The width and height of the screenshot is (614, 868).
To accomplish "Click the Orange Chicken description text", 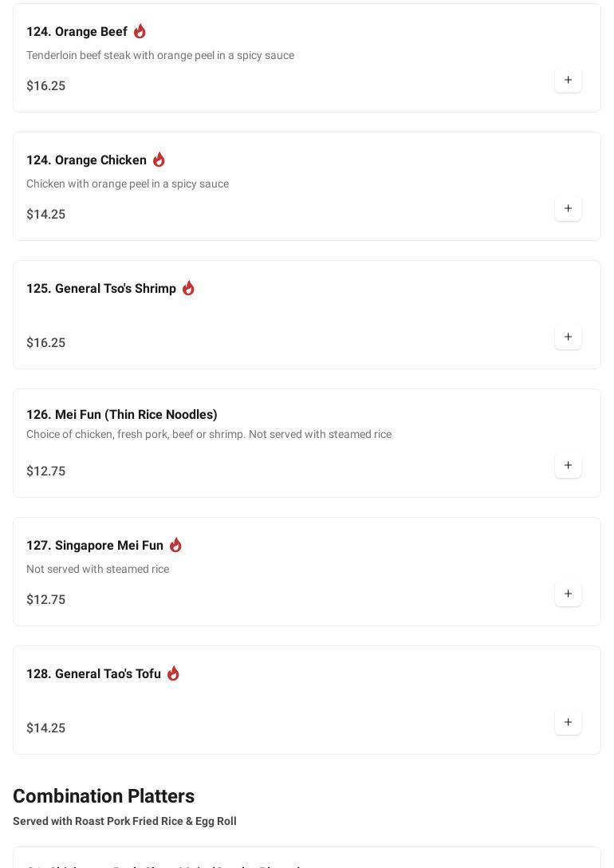I will [x=128, y=183].
